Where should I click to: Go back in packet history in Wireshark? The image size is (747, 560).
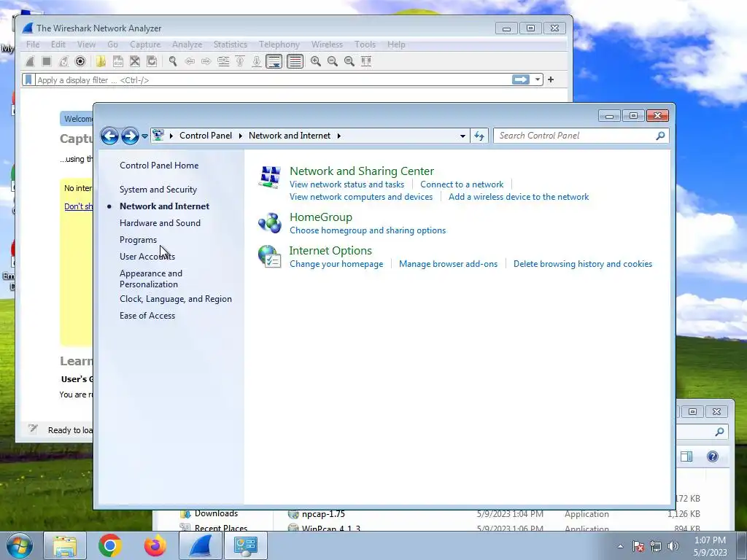tap(190, 61)
